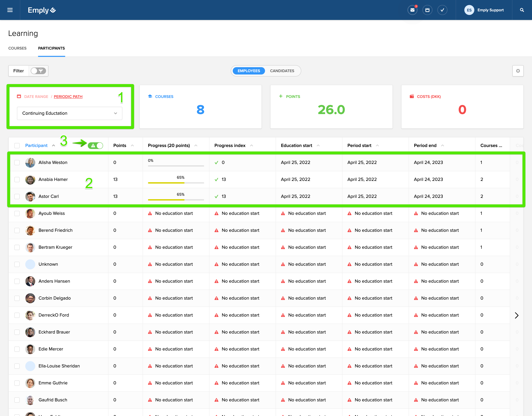Image resolution: width=532 pixels, height=416 pixels.
Task: Select the Candidates tab
Action: 282,71
